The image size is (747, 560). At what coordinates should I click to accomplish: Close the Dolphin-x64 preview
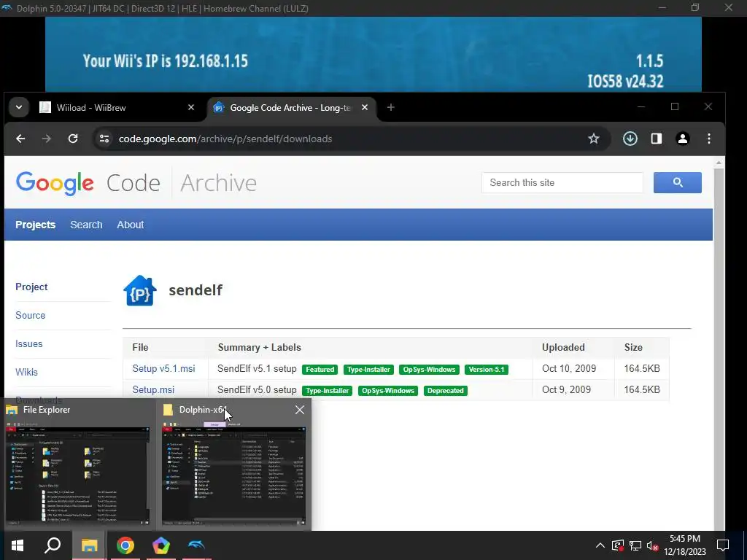(x=299, y=410)
